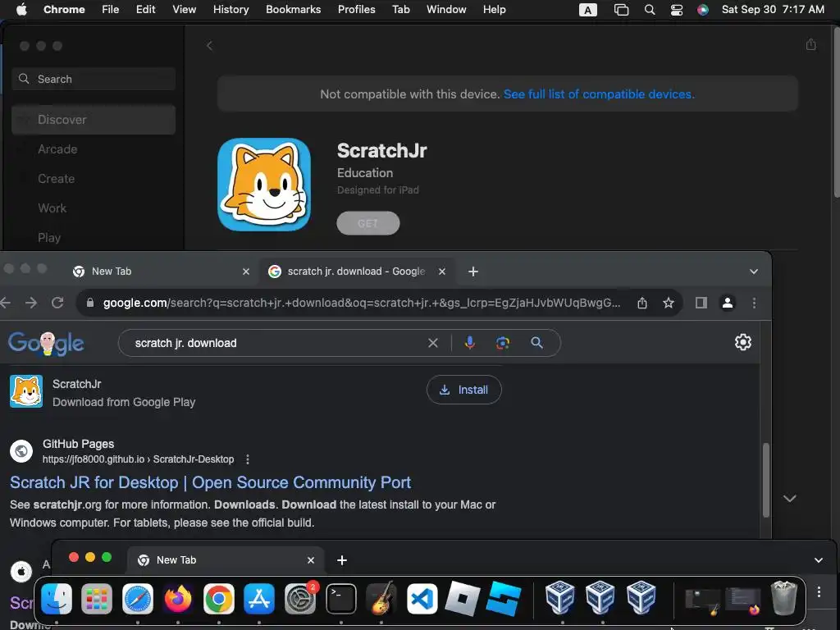
Task: Open See full list of compatible devices
Action: pos(599,94)
